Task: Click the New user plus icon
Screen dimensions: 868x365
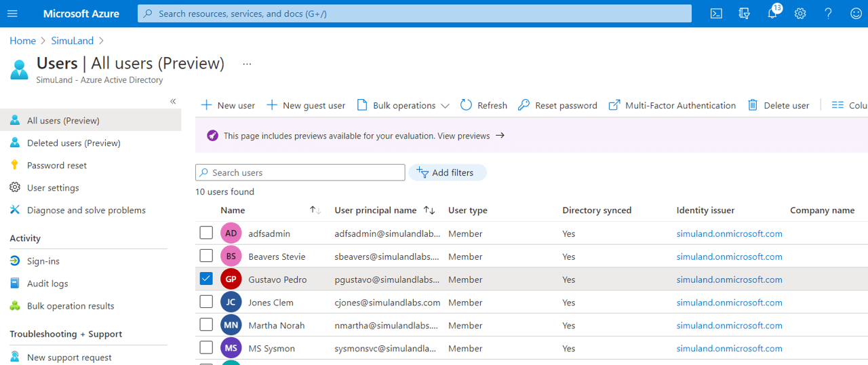Action: coord(207,105)
